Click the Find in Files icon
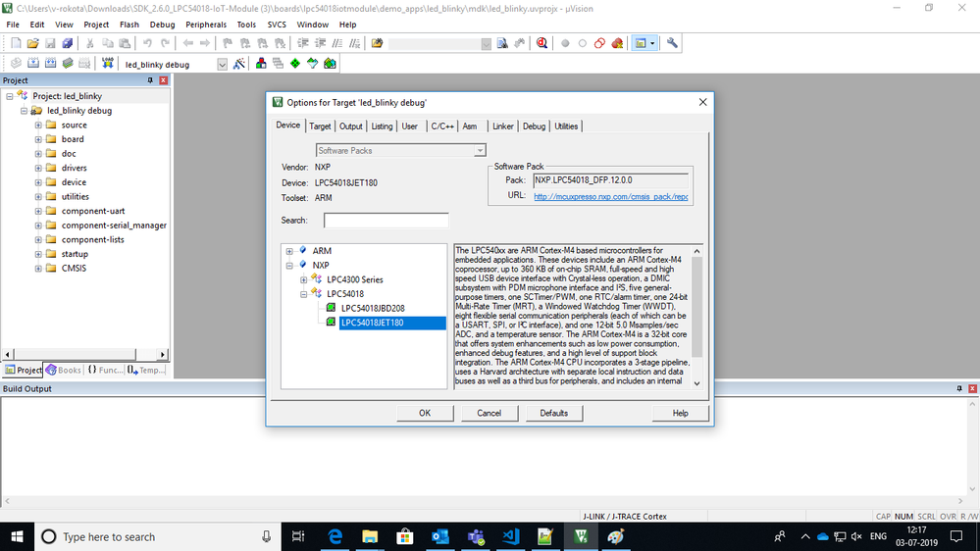980x551 pixels. point(377,43)
